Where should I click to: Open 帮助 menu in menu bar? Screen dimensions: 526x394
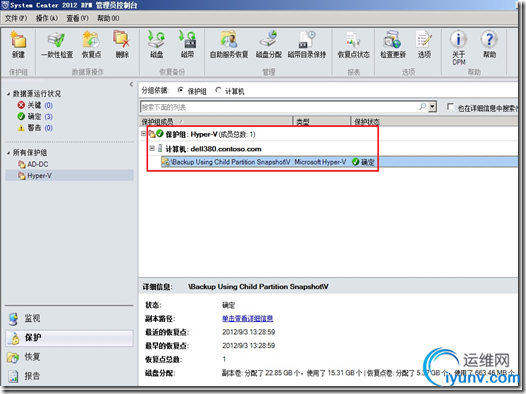108,18
